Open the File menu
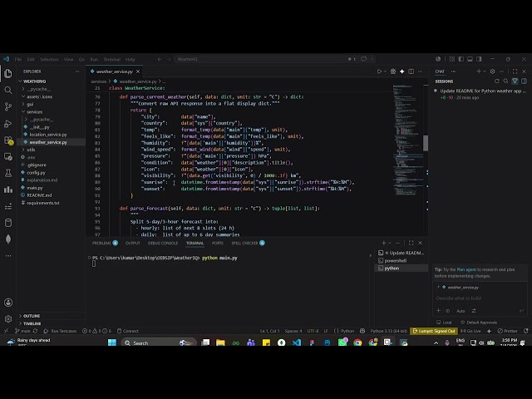 (x=18, y=59)
